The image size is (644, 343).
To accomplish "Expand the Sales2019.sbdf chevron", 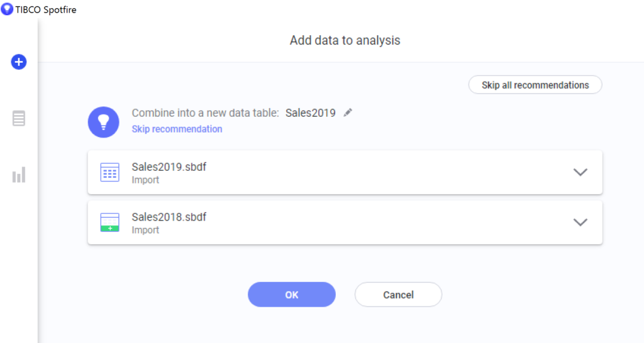I will pos(580,172).
